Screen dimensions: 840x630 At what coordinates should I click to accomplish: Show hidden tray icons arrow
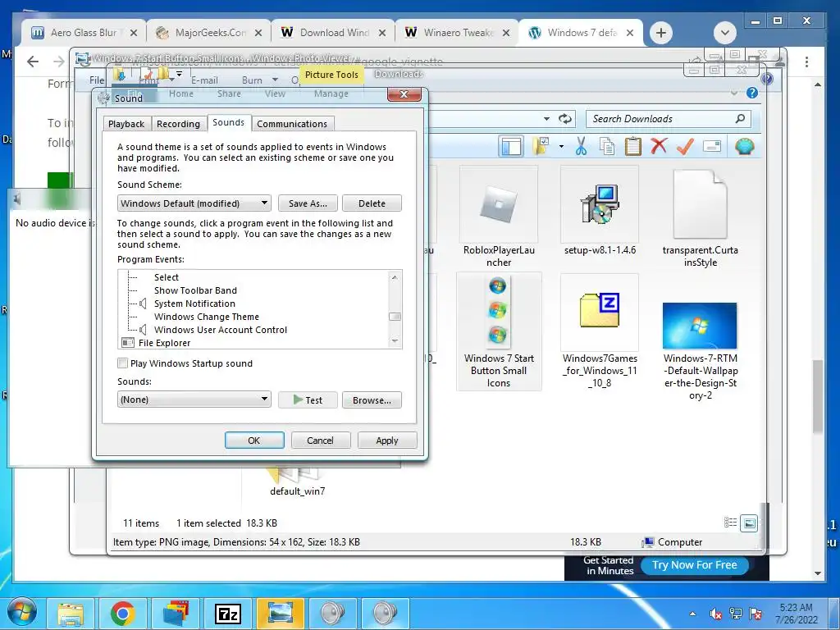pyautogui.click(x=692, y=614)
